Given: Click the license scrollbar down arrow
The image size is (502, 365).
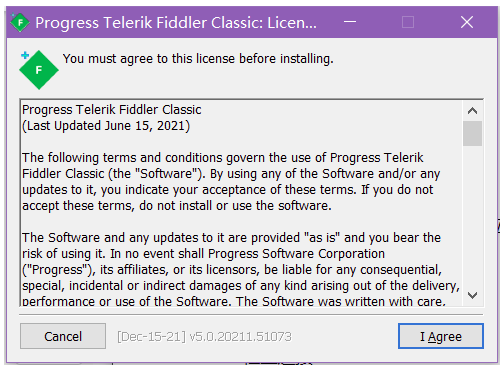Looking at the screenshot, I should 472,295.
